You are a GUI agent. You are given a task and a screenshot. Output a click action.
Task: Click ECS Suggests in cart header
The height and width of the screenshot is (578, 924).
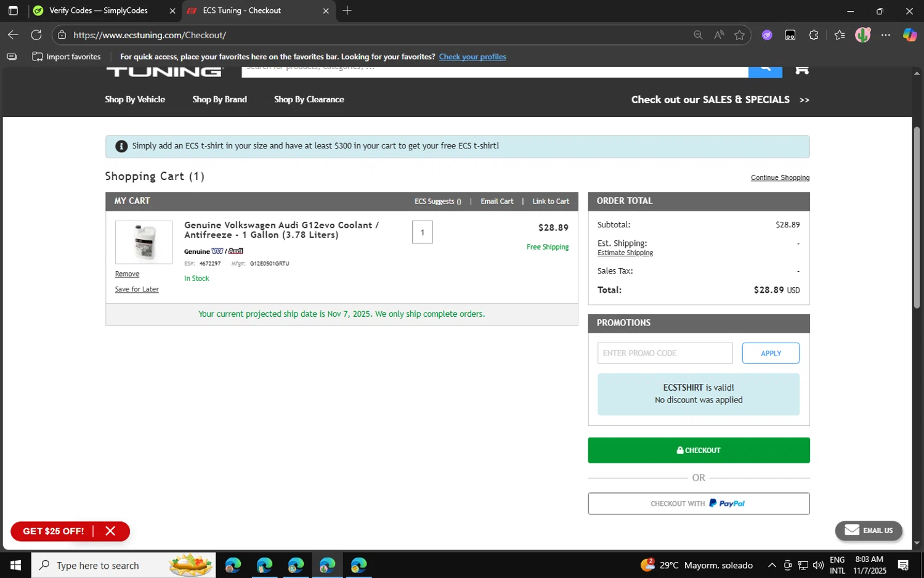click(x=437, y=201)
